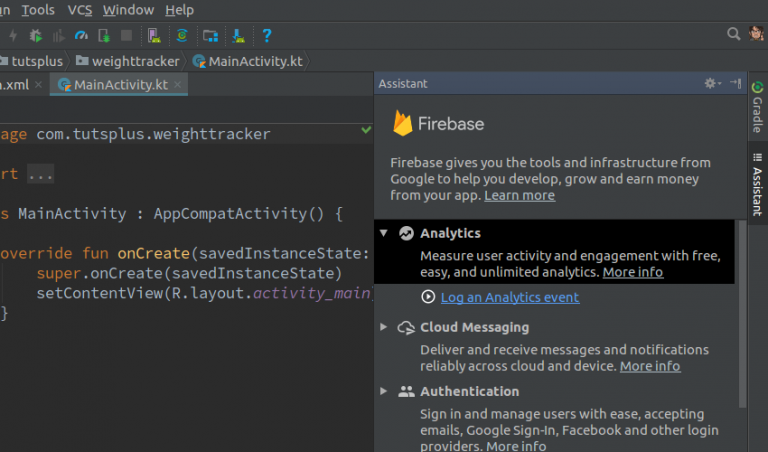
Task: Switch to the MainActivity.kt editor tab
Action: [x=119, y=85]
